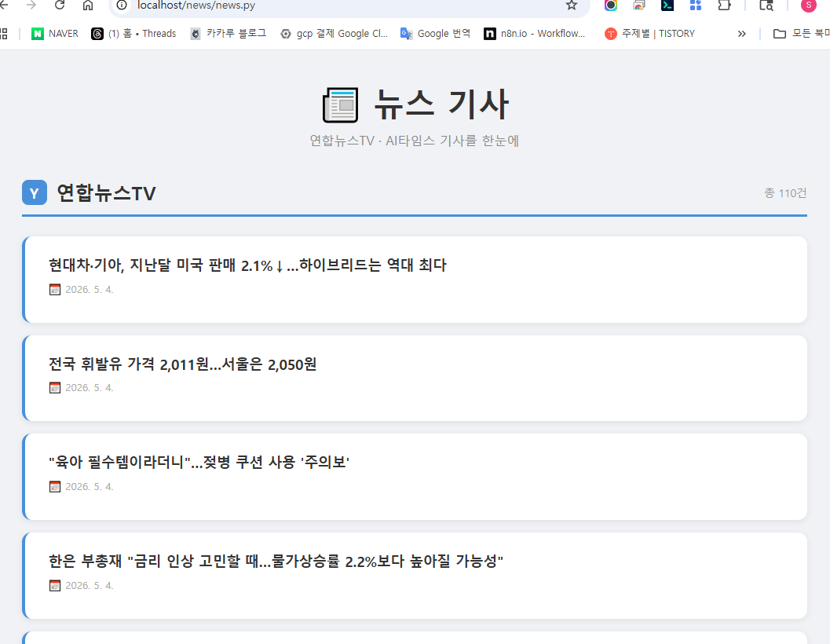The width and height of the screenshot is (830, 644).
Task: Open the blue grid extension icon
Action: click(696, 5)
